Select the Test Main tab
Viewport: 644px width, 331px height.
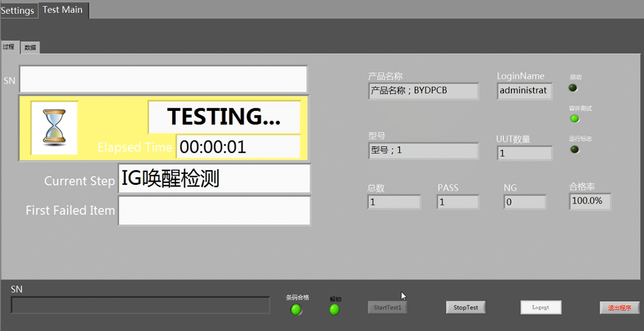(x=63, y=10)
